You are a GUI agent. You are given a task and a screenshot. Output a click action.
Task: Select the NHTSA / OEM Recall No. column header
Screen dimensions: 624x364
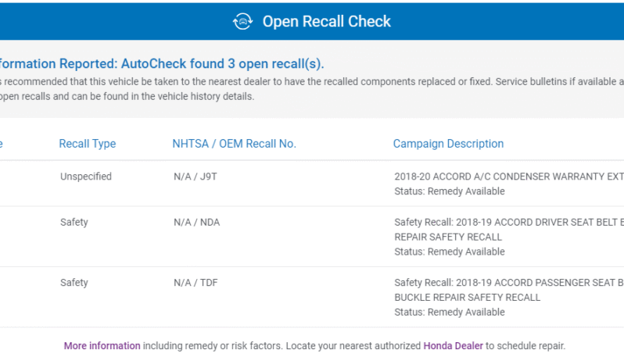click(234, 144)
